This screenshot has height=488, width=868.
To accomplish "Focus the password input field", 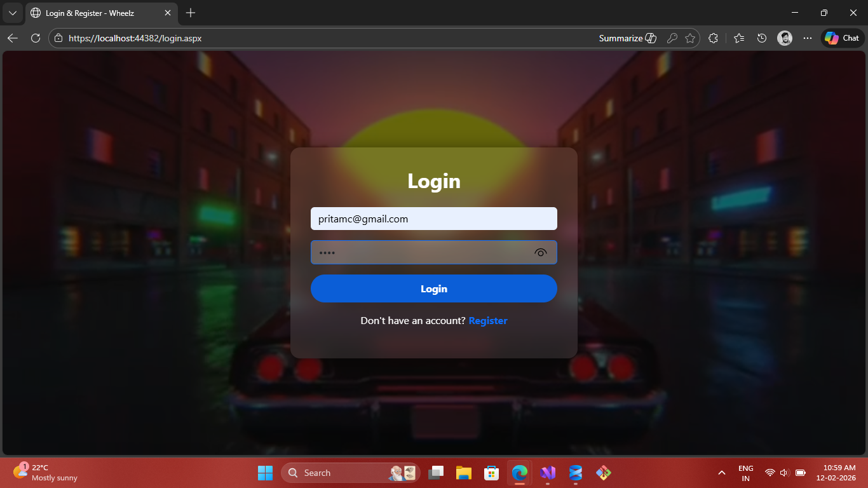I will pos(419,253).
